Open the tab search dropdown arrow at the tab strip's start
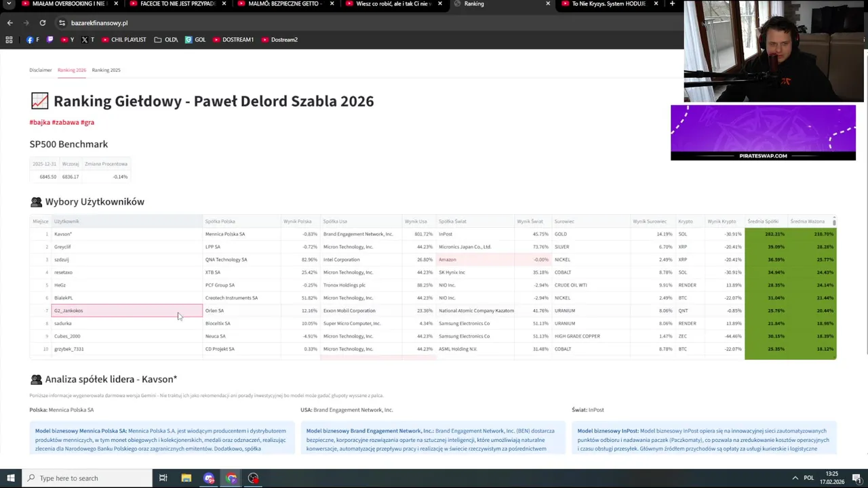Image resolution: width=868 pixels, height=488 pixels. click(8, 3)
